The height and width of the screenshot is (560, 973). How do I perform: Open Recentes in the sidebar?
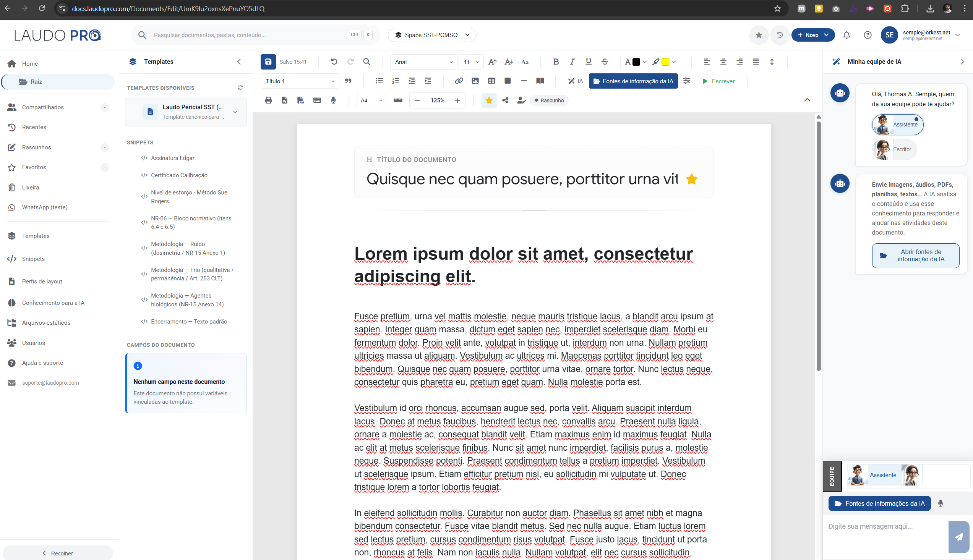tap(34, 127)
